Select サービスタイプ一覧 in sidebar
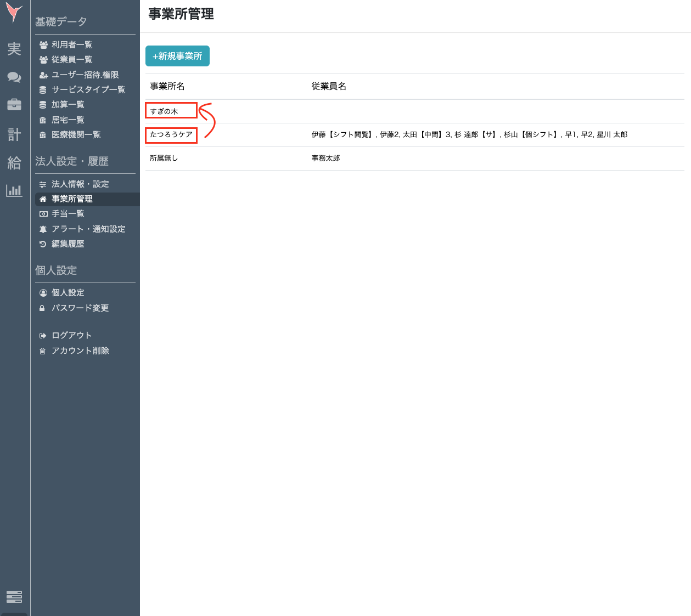 click(x=88, y=90)
